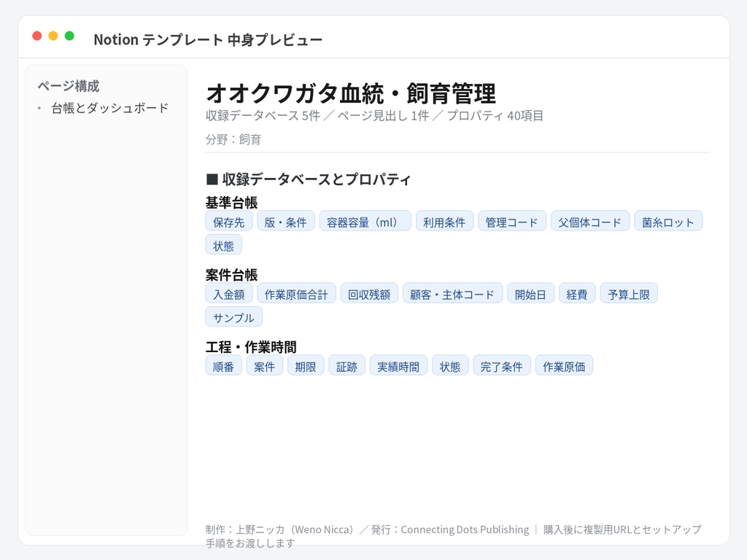Select the 証跡 property tag
This screenshot has height=560, width=747.
pos(347,366)
